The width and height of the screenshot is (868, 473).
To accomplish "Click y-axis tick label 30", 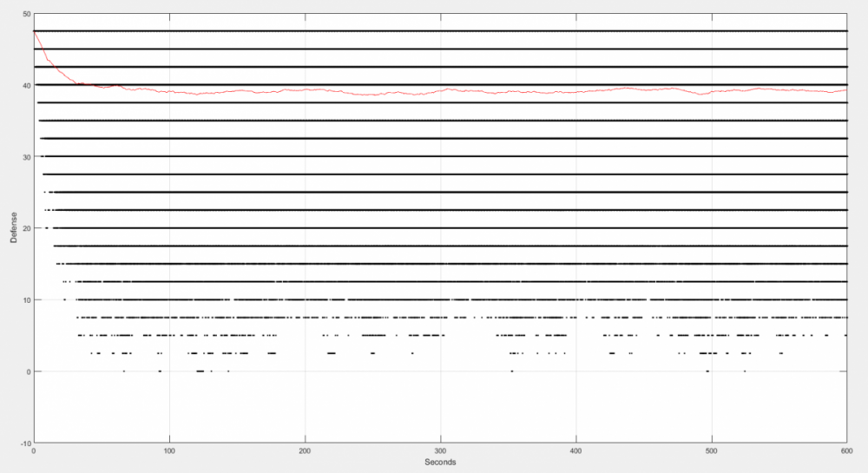I will tap(26, 157).
